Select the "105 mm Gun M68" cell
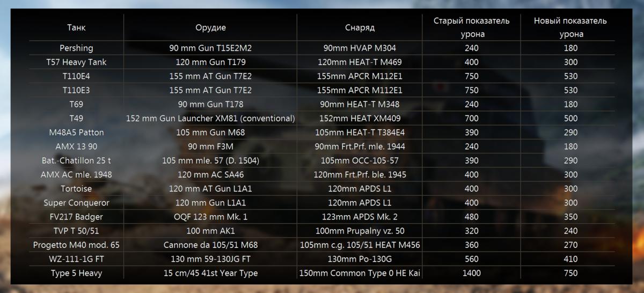The height and width of the screenshot is (293, 644). (210, 132)
